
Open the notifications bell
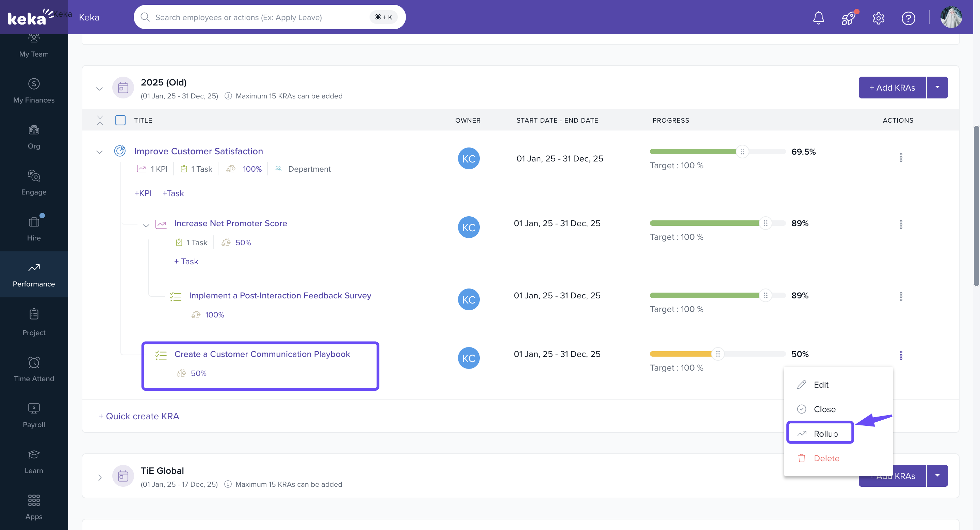tap(818, 17)
